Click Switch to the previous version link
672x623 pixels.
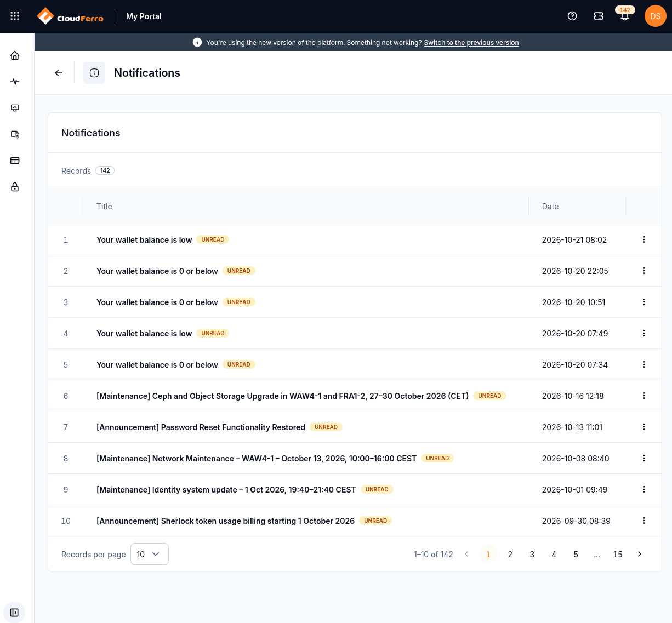coord(471,42)
